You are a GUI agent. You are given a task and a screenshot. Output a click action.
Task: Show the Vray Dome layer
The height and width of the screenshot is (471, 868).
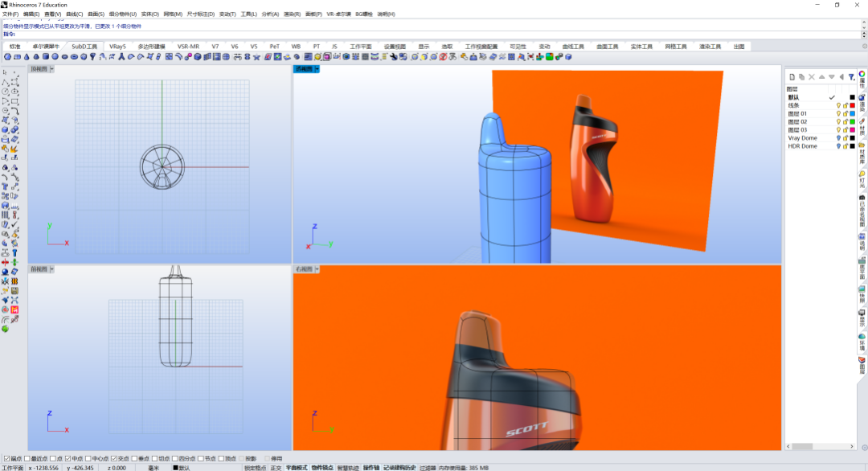pyautogui.click(x=838, y=137)
